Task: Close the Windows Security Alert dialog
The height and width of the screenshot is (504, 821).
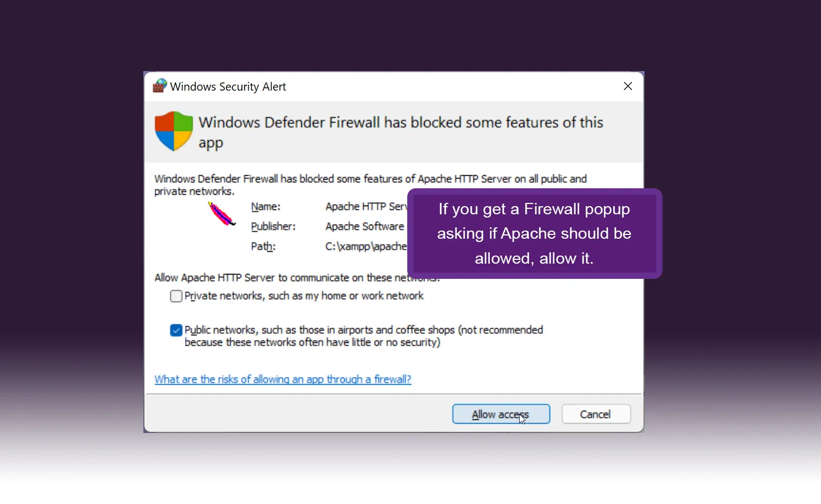Action: [x=628, y=86]
